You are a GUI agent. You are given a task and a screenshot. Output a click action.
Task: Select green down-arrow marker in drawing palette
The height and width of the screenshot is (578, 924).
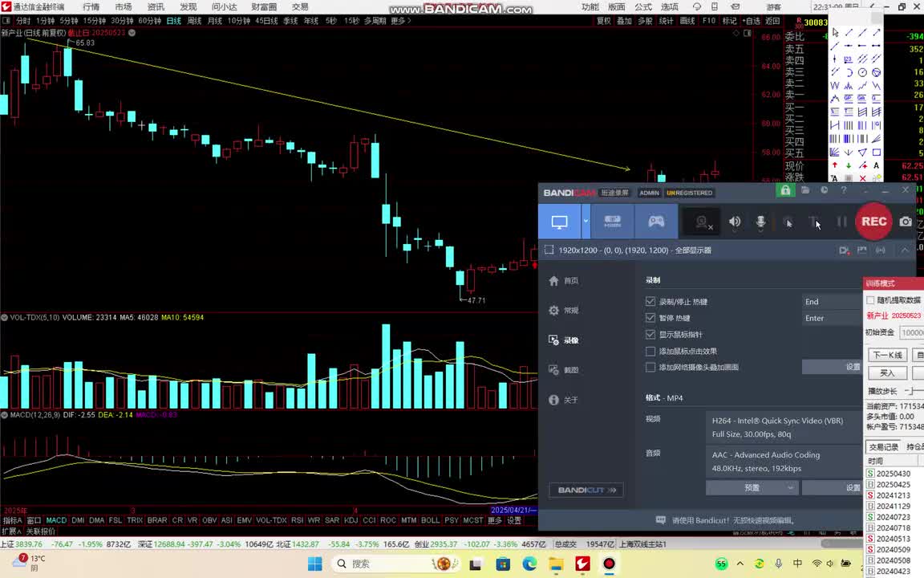coord(849,165)
